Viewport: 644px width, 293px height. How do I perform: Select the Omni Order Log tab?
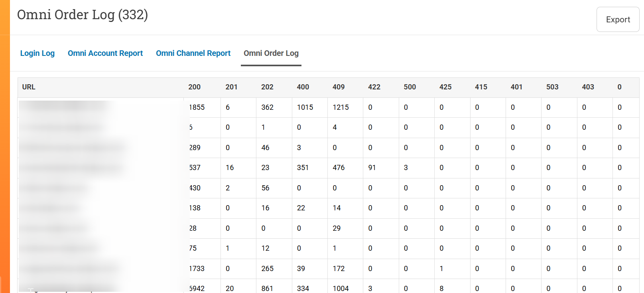271,53
